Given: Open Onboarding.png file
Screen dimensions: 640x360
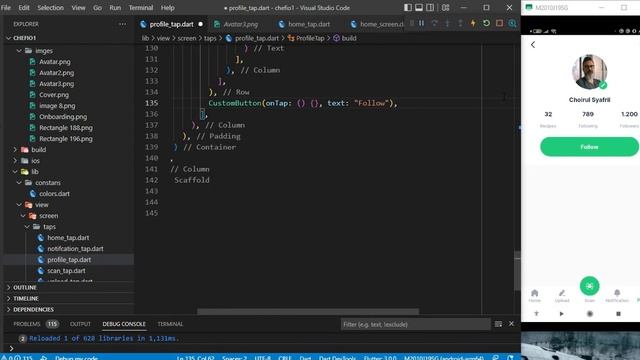Looking at the screenshot, I should coord(63,117).
